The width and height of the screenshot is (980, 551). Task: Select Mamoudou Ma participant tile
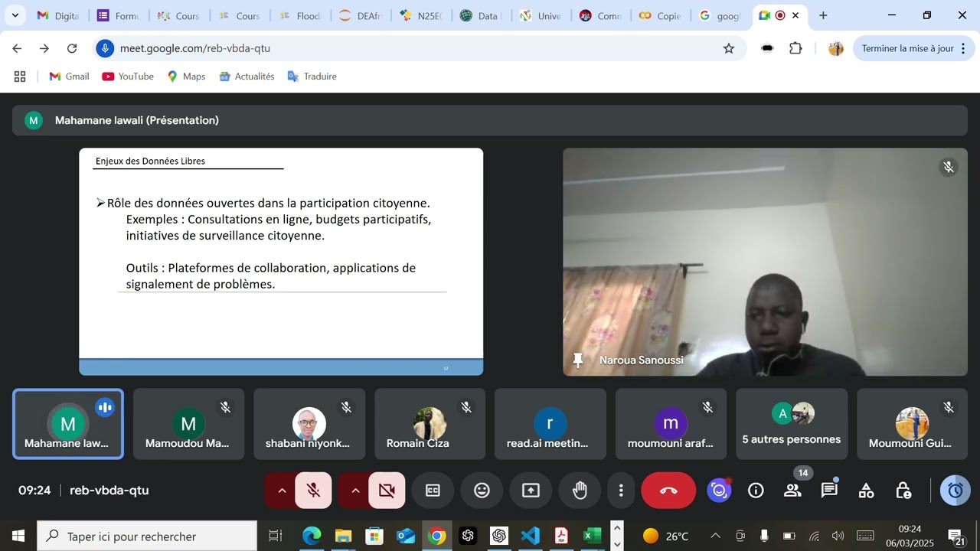click(x=188, y=424)
